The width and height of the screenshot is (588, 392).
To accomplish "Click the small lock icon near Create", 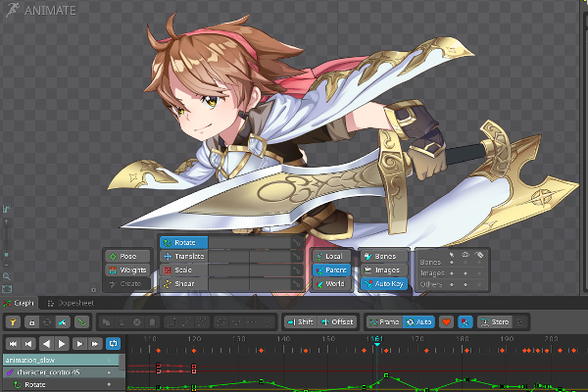I will [93, 289].
